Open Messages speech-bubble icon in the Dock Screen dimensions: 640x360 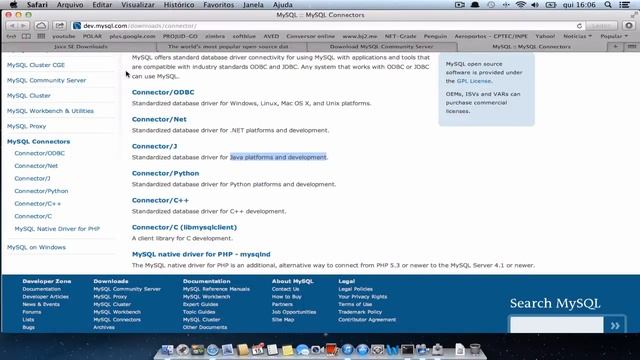tap(302, 350)
